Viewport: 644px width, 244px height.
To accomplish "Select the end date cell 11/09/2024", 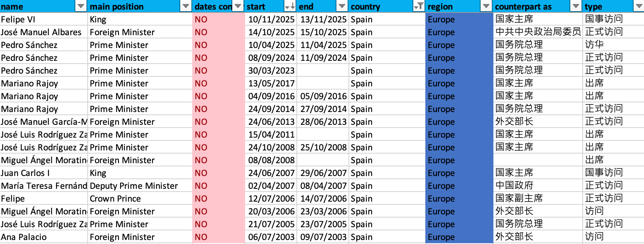I will tap(323, 58).
